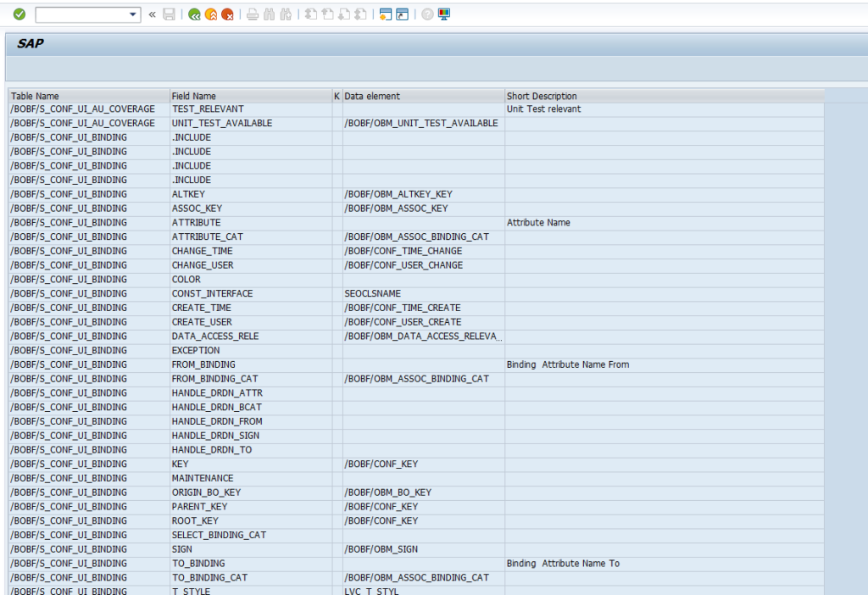Image resolution: width=868 pixels, height=595 pixels.
Task: Select the PARENT_KEY field name cell
Action: 251,507
